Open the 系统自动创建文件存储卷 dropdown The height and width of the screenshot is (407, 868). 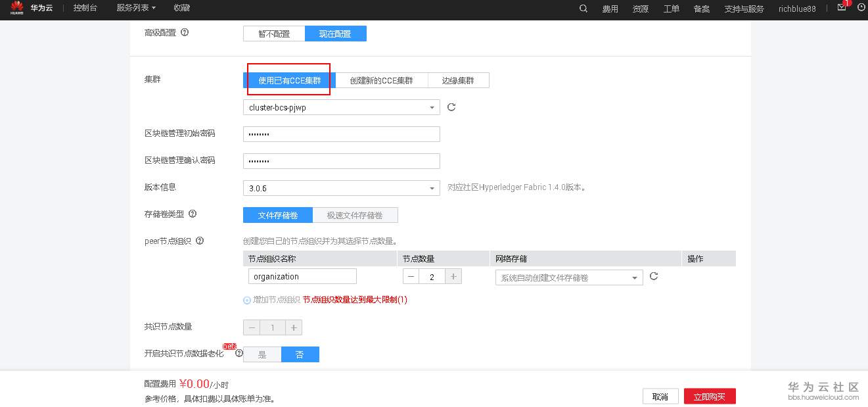569,277
